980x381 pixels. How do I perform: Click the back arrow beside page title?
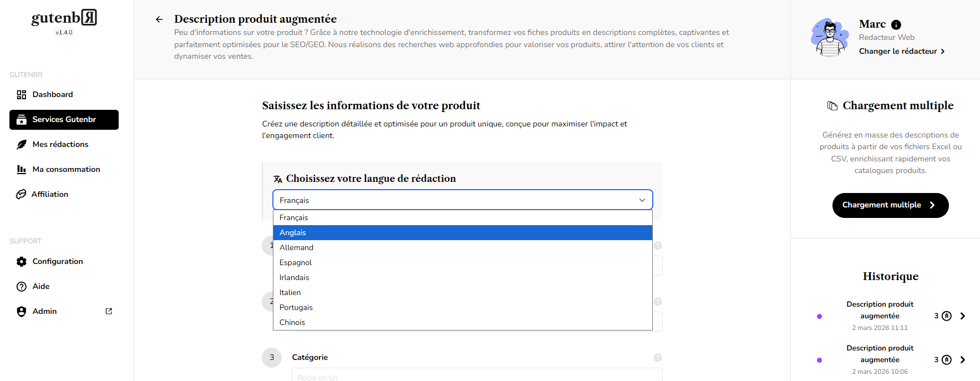(159, 19)
